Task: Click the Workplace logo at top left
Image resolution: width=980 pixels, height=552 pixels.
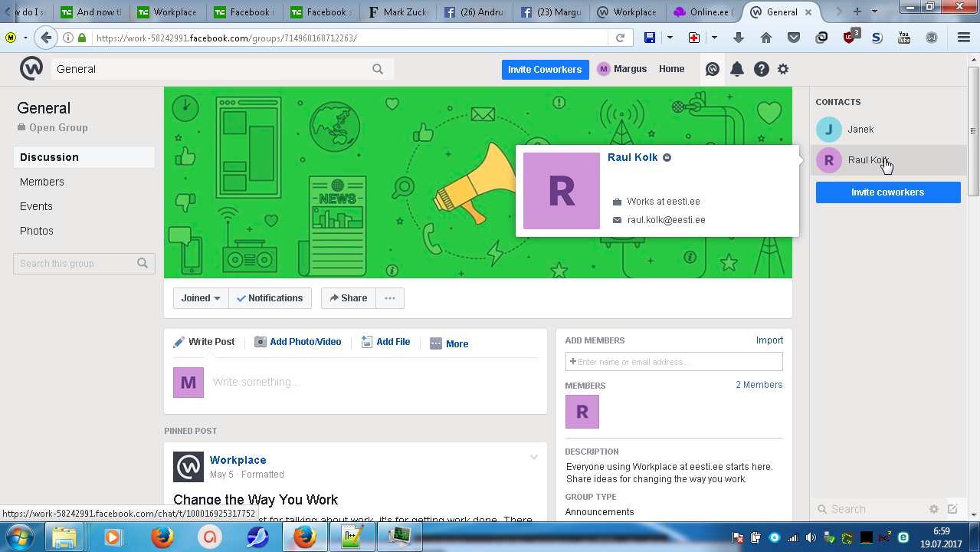Action: pyautogui.click(x=31, y=69)
